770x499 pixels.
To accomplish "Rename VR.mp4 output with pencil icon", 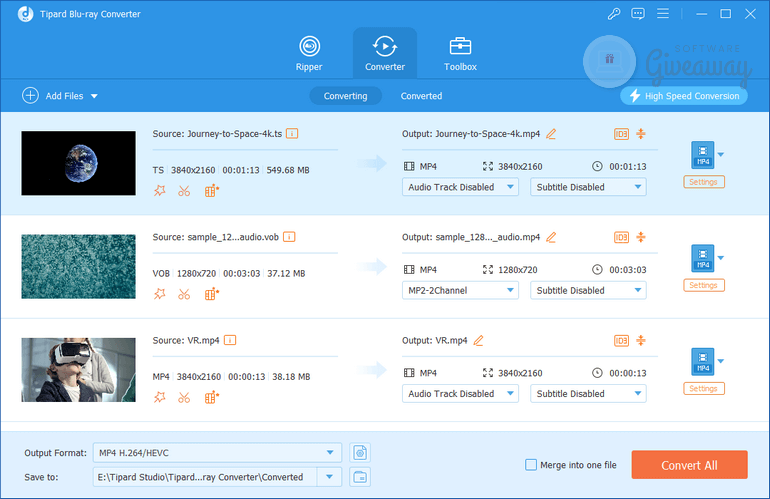I will (478, 340).
